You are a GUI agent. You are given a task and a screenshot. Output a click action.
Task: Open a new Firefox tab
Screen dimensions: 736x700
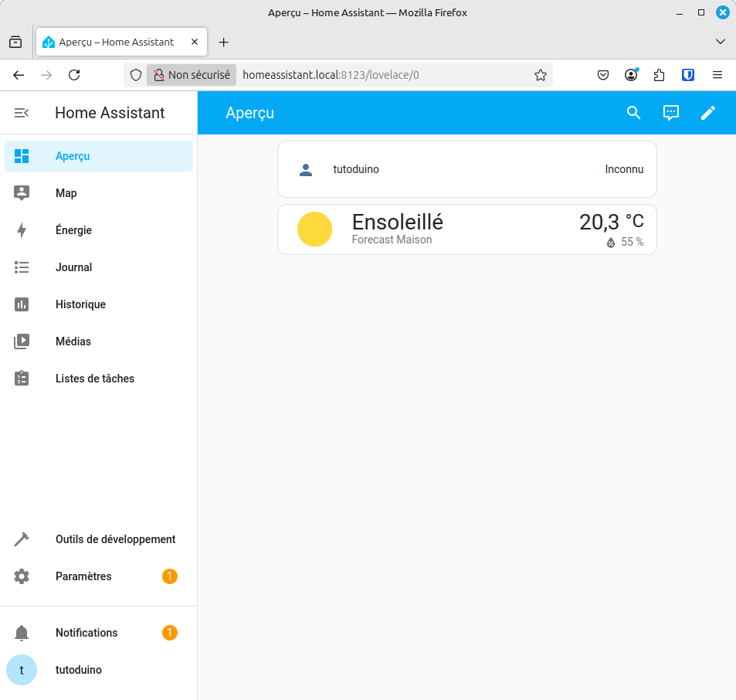[224, 42]
